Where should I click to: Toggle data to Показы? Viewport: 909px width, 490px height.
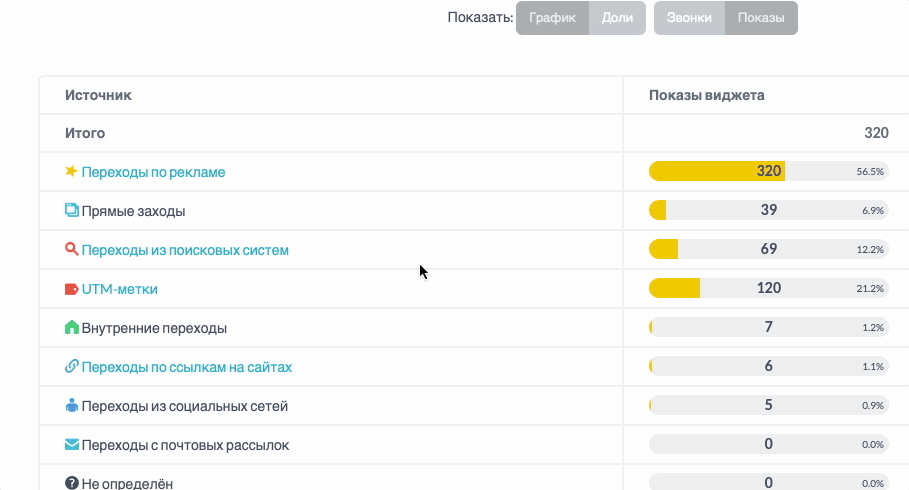(761, 18)
